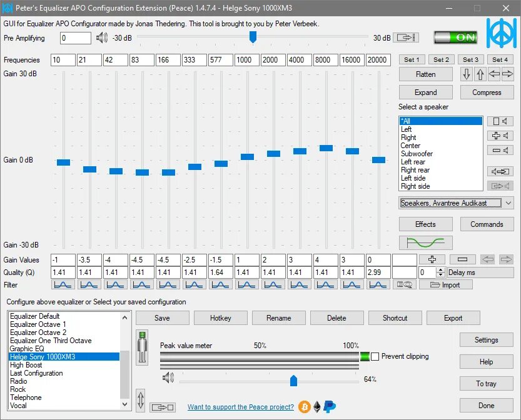Send the window To tray
The image size is (521, 420).
pos(487,384)
